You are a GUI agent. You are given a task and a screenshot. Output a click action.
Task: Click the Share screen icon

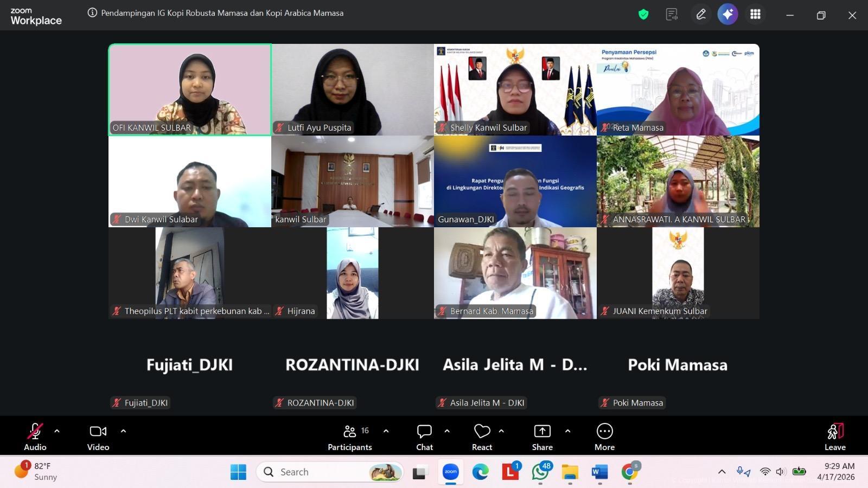click(x=542, y=436)
